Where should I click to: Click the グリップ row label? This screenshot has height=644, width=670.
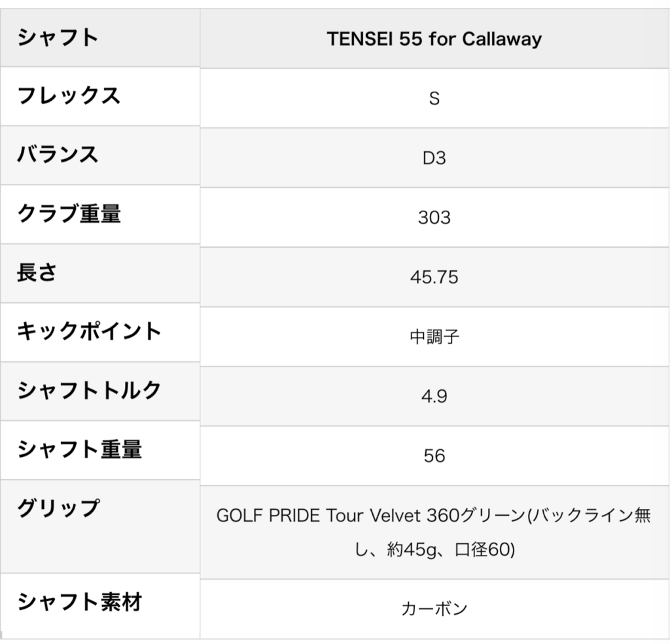point(58,508)
